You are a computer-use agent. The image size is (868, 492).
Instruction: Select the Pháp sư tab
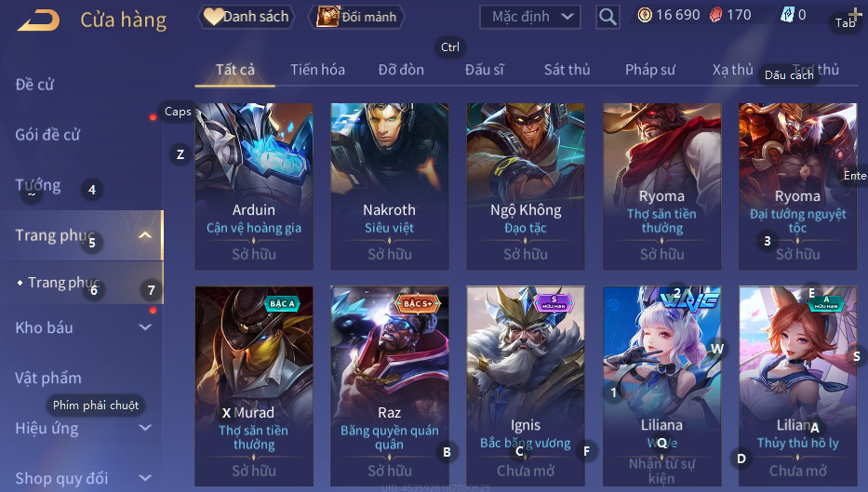[650, 70]
